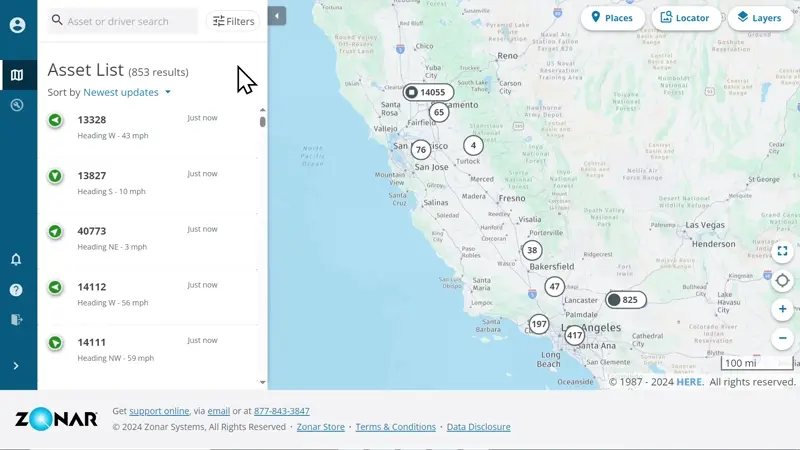Open the help question mark icon
Viewport: 800px width, 450px height.
(x=16, y=290)
